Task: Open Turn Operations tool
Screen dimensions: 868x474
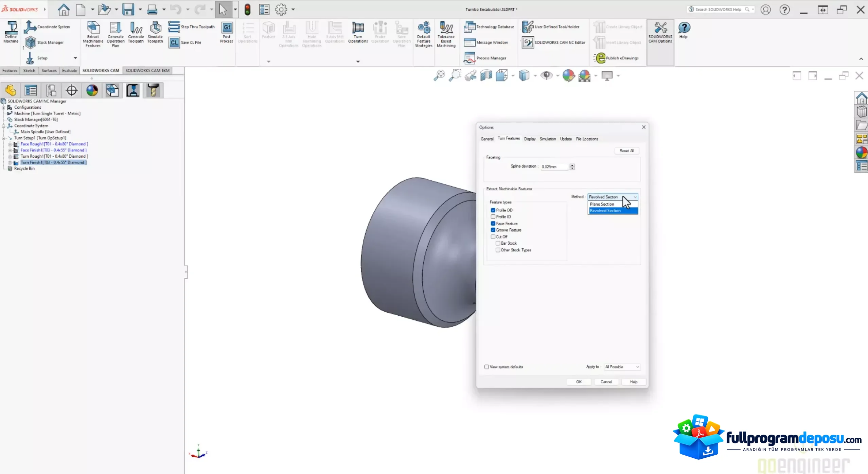Action: point(358,32)
